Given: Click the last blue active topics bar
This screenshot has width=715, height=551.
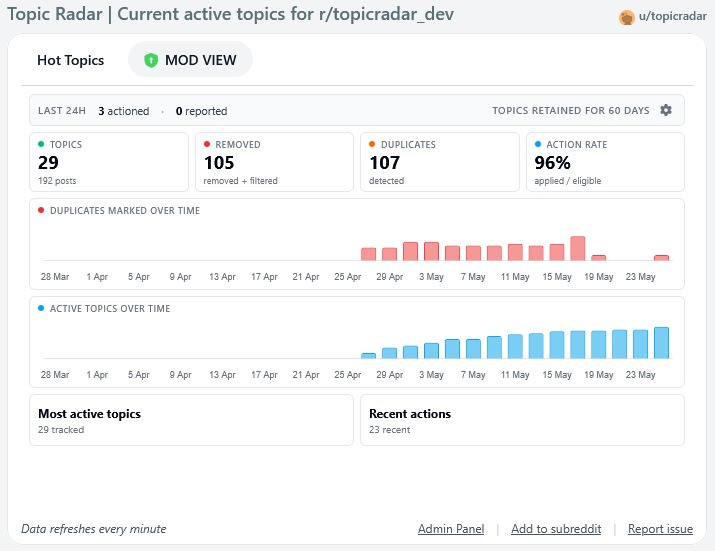Looking at the screenshot, I should click(x=661, y=343).
